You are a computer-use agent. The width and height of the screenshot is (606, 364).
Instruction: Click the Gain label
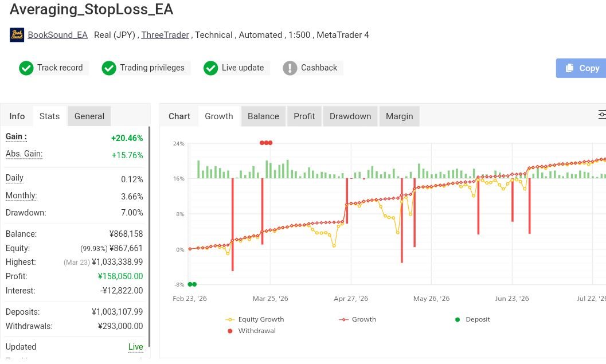[16, 136]
